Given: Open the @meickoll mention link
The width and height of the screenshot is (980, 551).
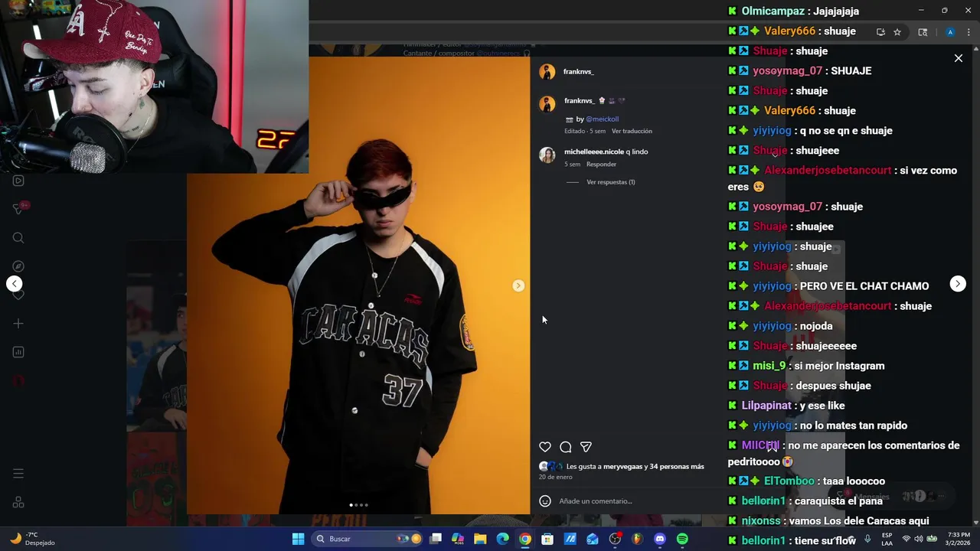Looking at the screenshot, I should 602,119.
